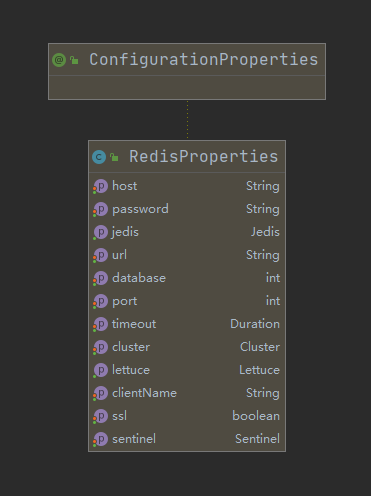Select the host property name
The image size is (371, 496).
click(x=124, y=186)
